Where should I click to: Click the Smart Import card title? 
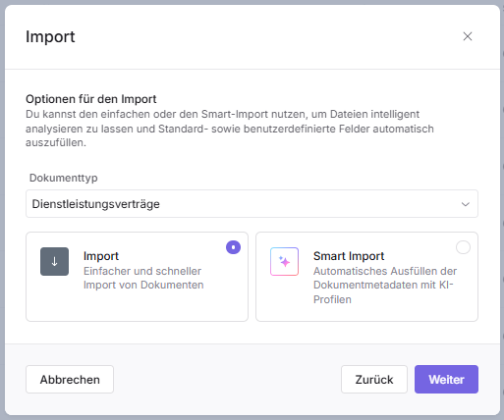tap(349, 256)
